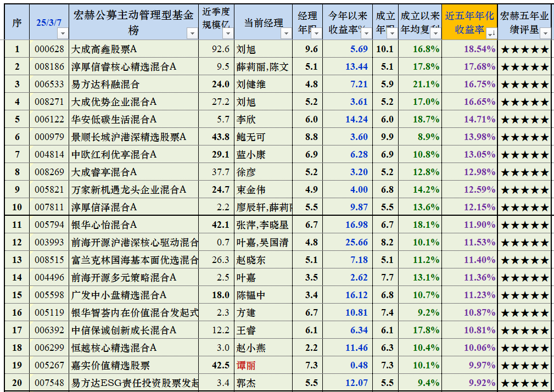Select year-to-date return 16.98
This screenshot has height=392, width=554.
pos(356,225)
